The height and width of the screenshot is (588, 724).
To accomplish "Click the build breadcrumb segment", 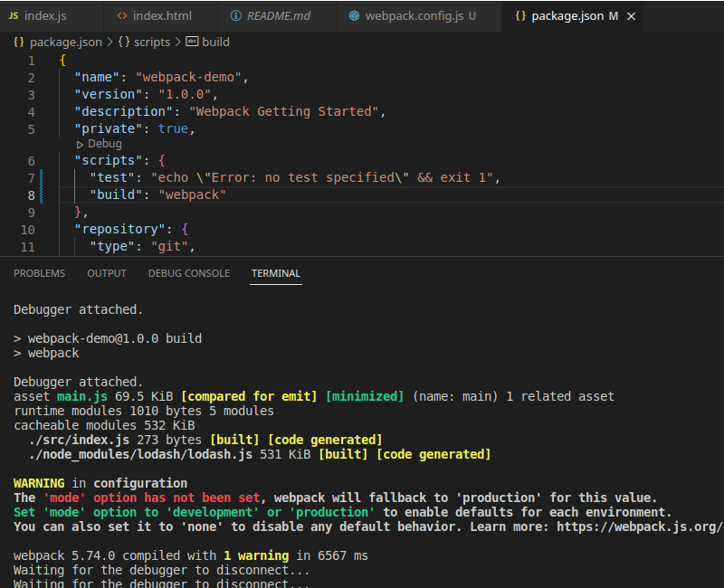I will [x=215, y=42].
